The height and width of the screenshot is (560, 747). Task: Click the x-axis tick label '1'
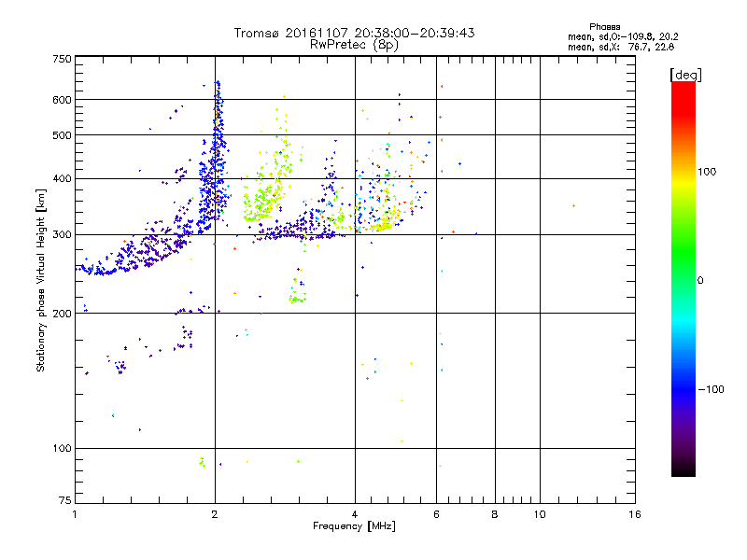point(75,514)
